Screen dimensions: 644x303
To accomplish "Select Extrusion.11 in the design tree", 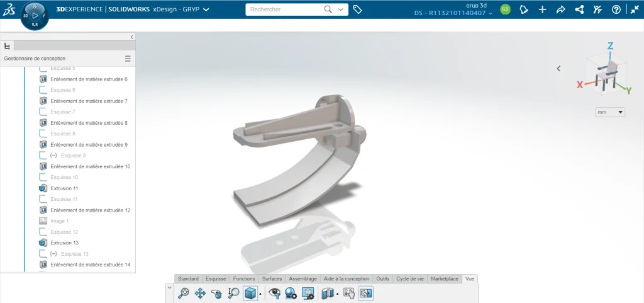I will [64, 188].
